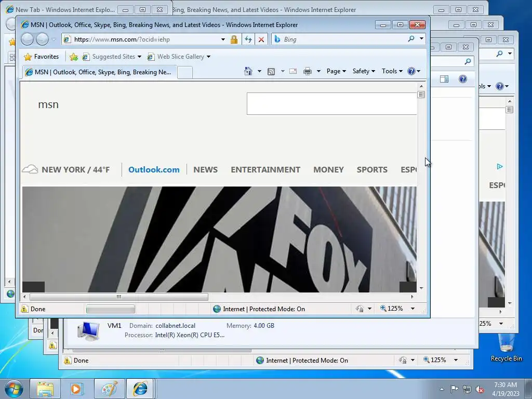
Task: Click the Refresh page icon
Action: click(x=248, y=39)
